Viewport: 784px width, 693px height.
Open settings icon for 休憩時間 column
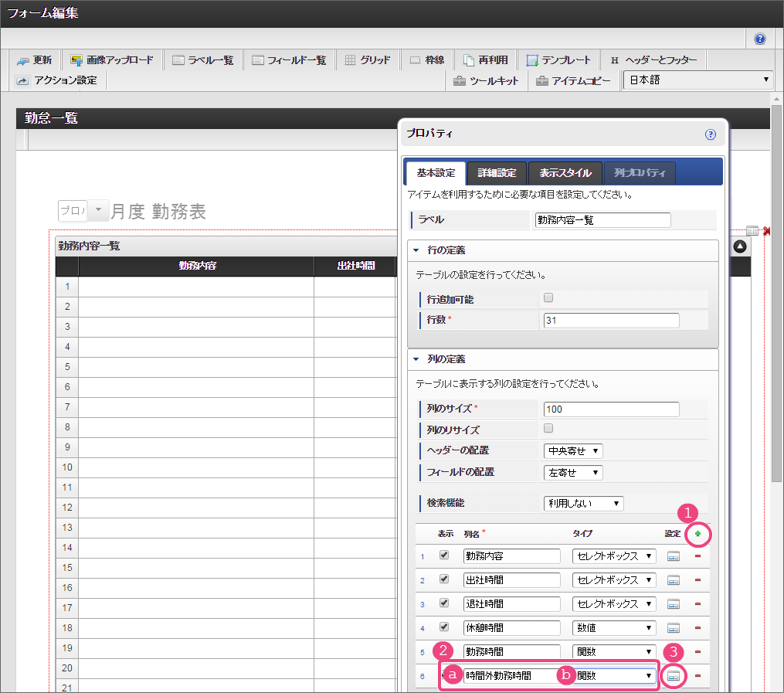(674, 628)
